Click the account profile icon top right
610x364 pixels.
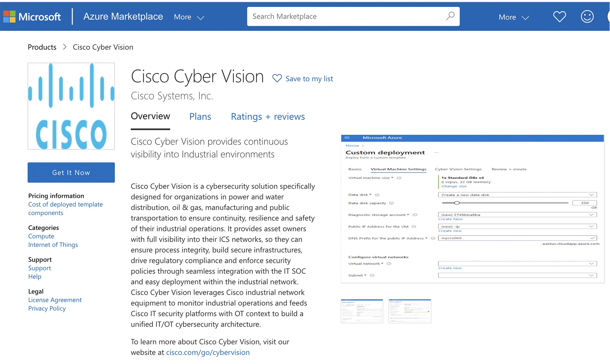(x=609, y=16)
